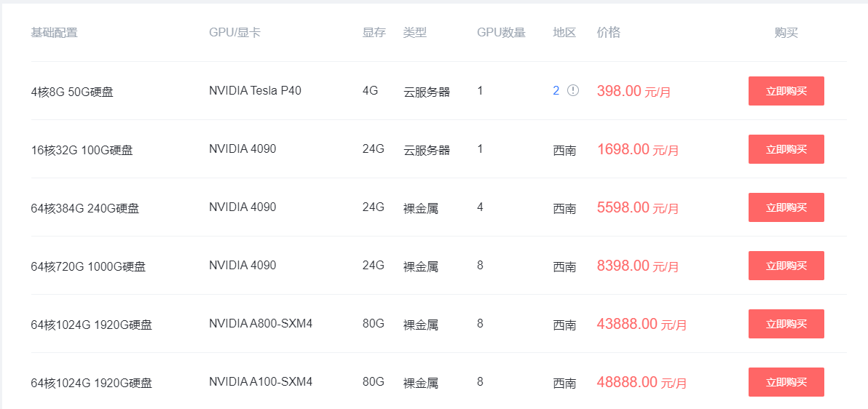868x409 pixels.
Task: Click '云服务器' type in Tesla P40 row
Action: pyautogui.click(x=426, y=92)
